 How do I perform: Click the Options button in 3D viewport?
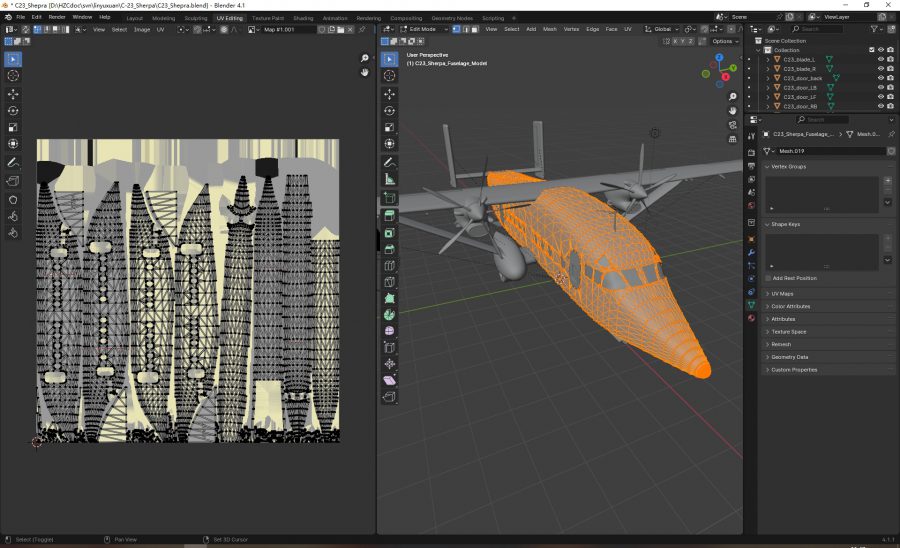pos(725,41)
